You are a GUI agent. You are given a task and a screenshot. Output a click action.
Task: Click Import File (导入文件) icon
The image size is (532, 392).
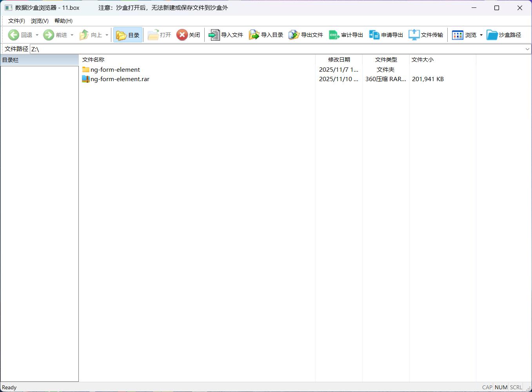214,35
